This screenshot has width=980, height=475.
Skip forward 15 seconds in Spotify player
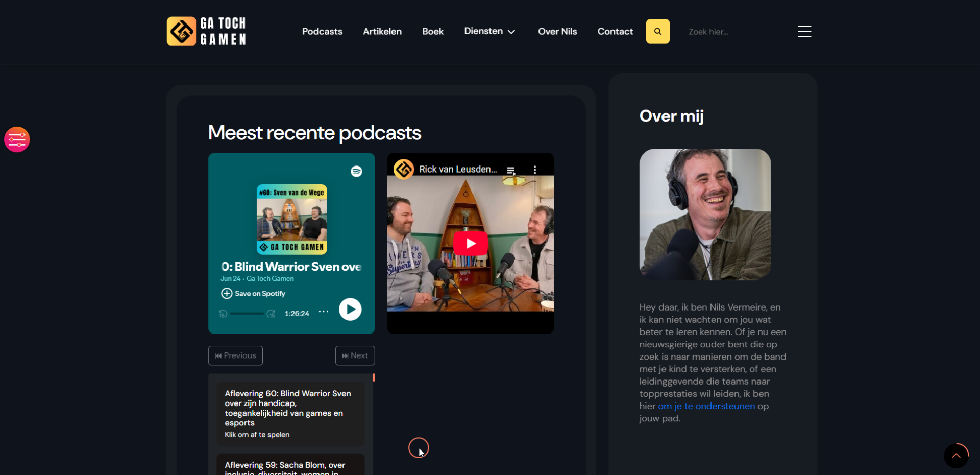pos(271,314)
